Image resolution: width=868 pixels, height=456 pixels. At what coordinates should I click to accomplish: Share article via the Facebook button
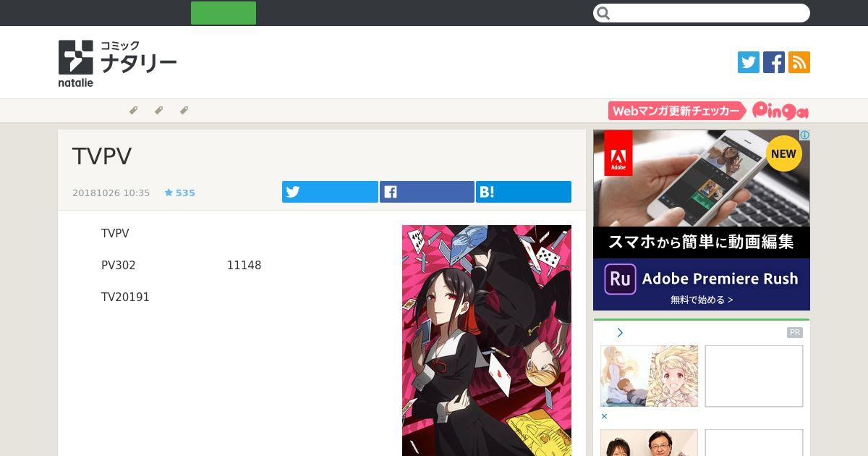tap(427, 192)
